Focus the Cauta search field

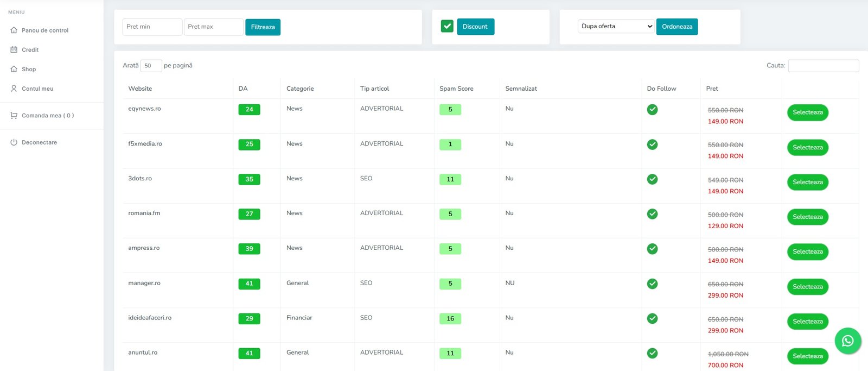[x=823, y=66]
